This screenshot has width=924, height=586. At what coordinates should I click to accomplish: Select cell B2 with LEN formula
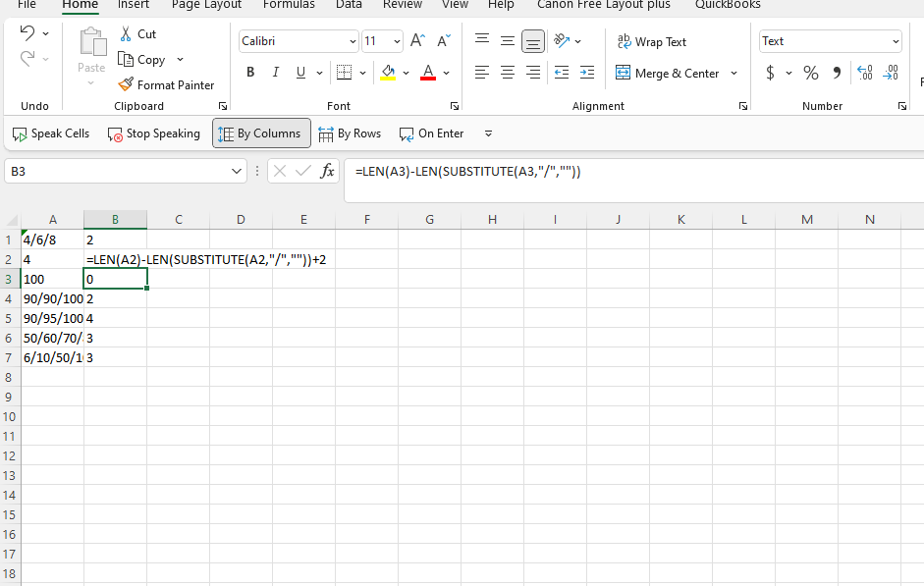pyautogui.click(x=116, y=259)
